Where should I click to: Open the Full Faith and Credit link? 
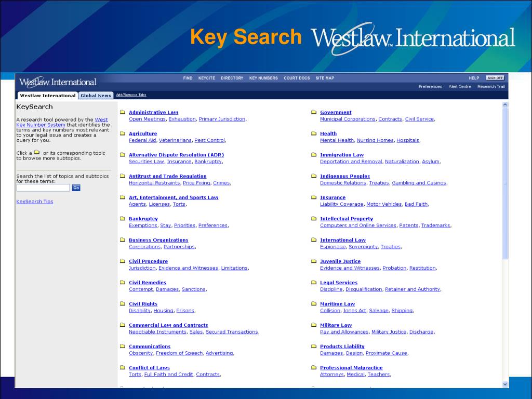click(x=169, y=375)
